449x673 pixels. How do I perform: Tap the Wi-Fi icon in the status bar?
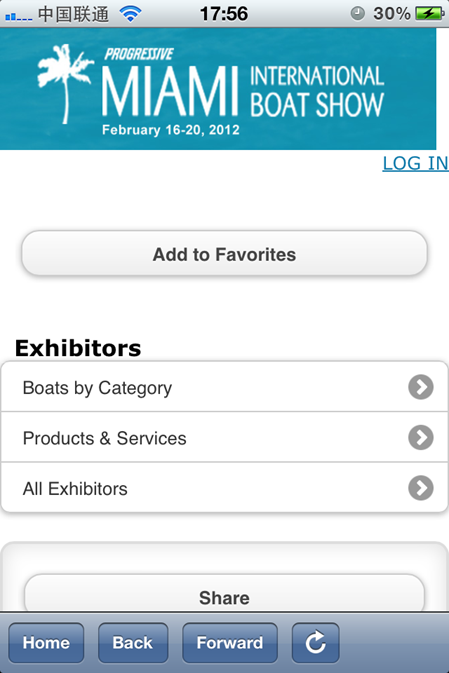click(130, 14)
